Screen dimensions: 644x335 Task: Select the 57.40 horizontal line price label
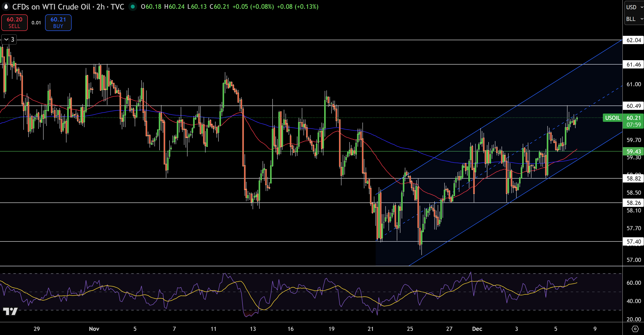pos(634,241)
